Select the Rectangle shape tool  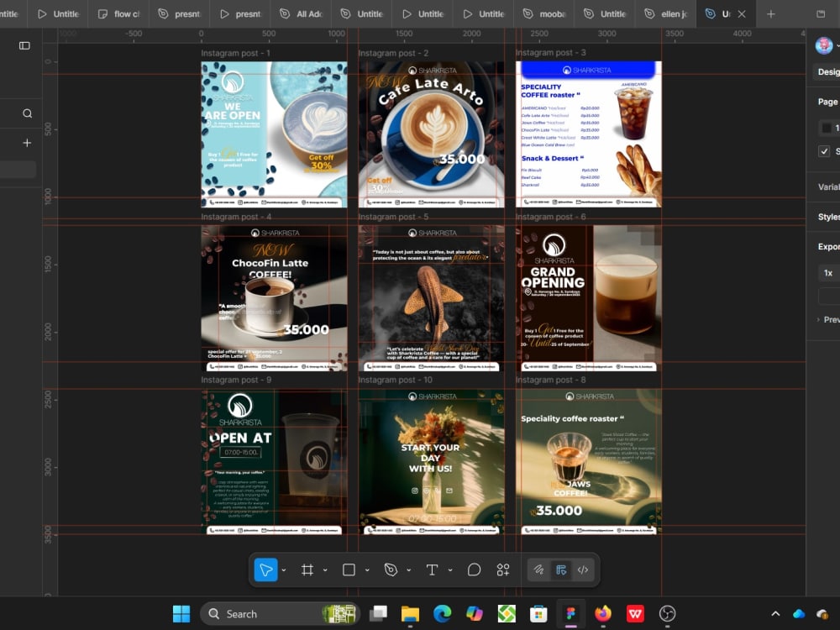[349, 570]
